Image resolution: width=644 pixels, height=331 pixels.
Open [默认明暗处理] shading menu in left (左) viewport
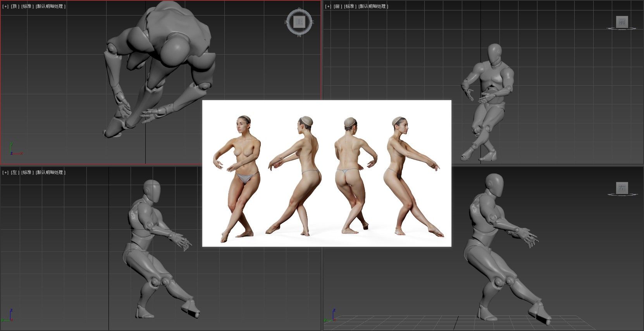tap(50, 172)
